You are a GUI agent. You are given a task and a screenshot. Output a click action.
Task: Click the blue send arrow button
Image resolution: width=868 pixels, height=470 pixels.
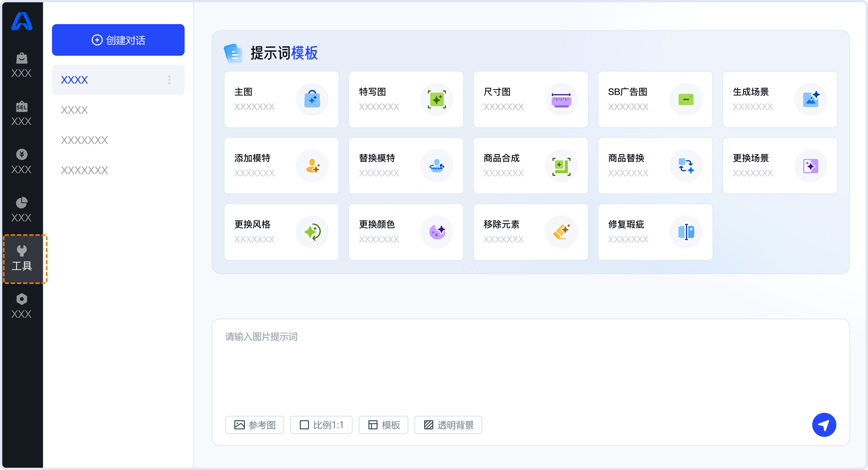tap(824, 425)
